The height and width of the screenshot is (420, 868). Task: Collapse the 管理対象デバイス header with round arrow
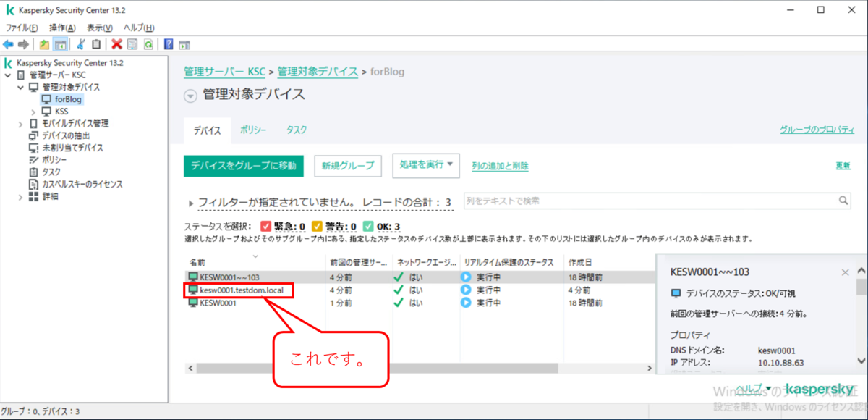click(190, 96)
